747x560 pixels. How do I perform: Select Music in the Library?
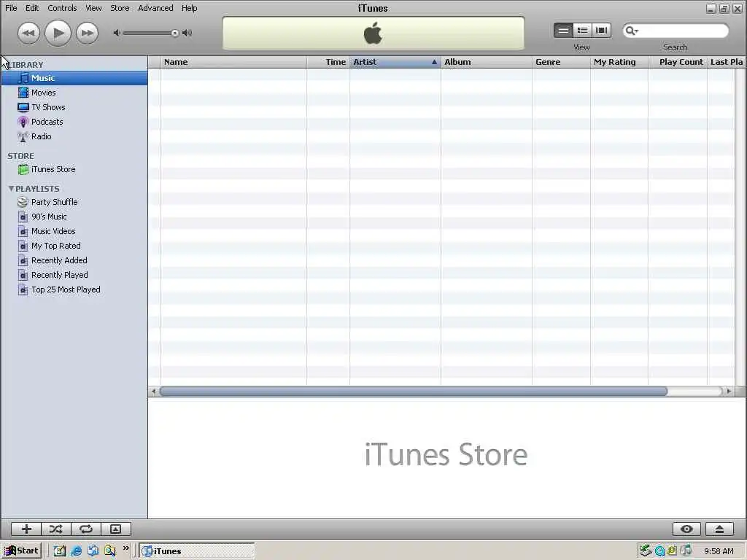pos(74,78)
